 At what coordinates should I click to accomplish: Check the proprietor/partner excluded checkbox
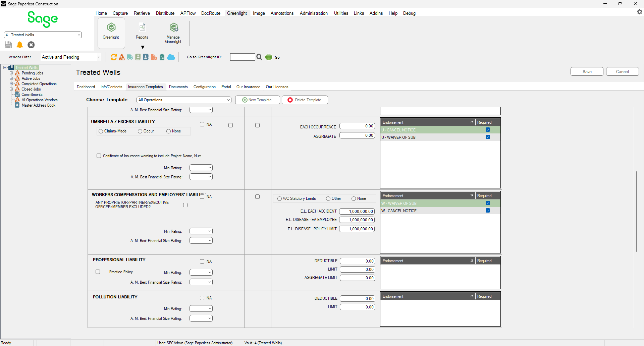pos(185,205)
